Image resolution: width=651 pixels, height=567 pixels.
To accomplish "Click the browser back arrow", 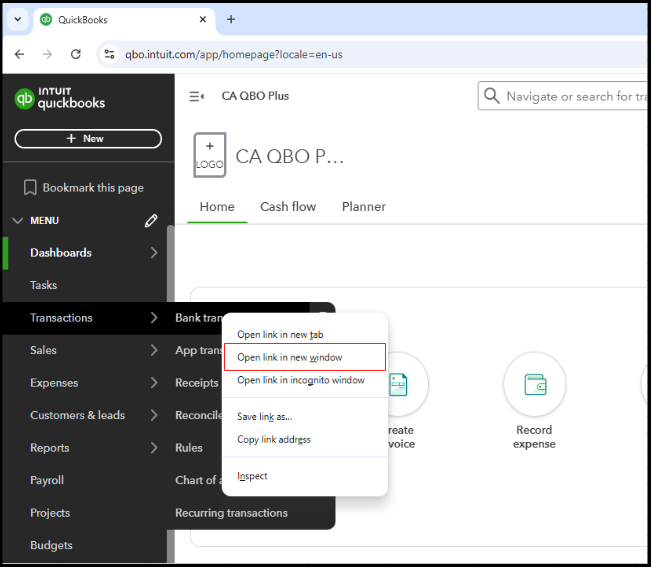I will [20, 54].
